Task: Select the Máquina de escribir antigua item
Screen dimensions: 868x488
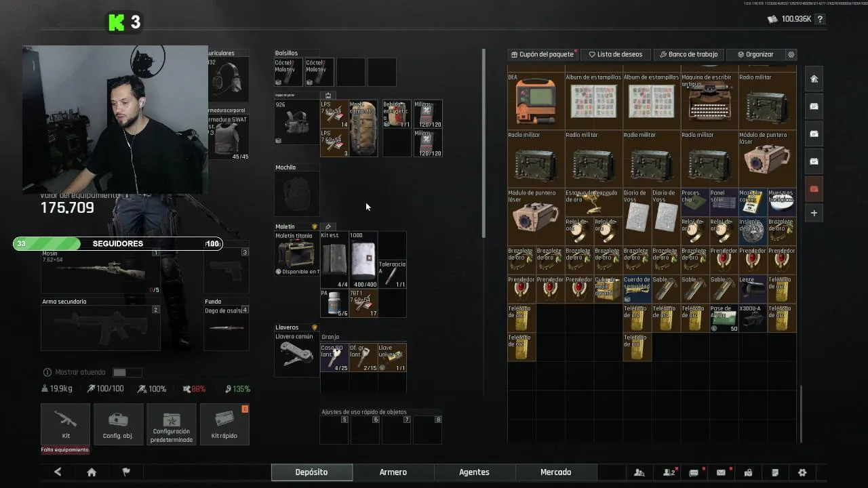Action: pyautogui.click(x=709, y=101)
